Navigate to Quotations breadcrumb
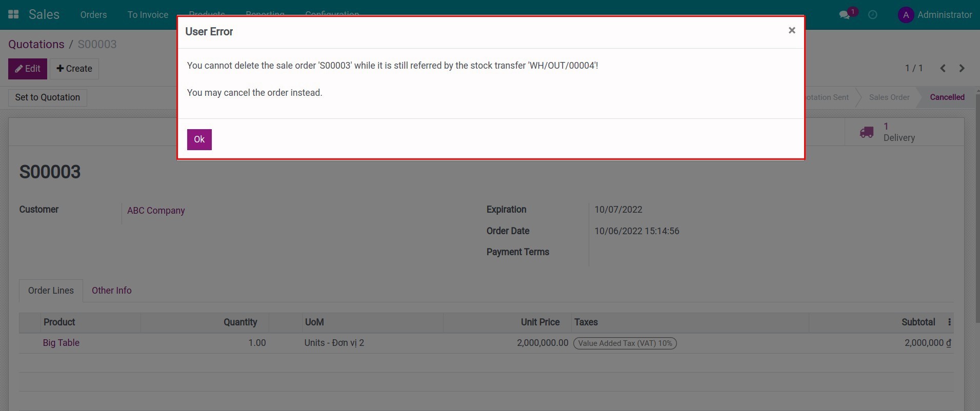 click(36, 44)
